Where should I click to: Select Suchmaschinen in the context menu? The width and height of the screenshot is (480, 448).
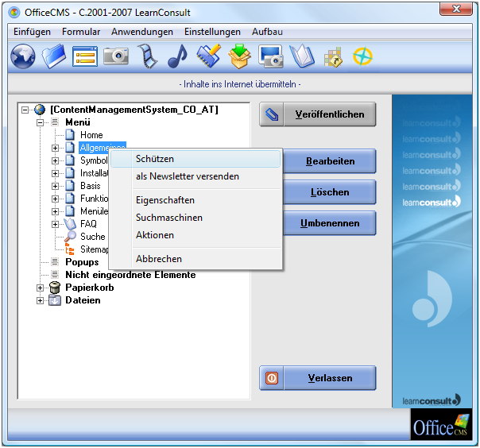click(x=195, y=218)
